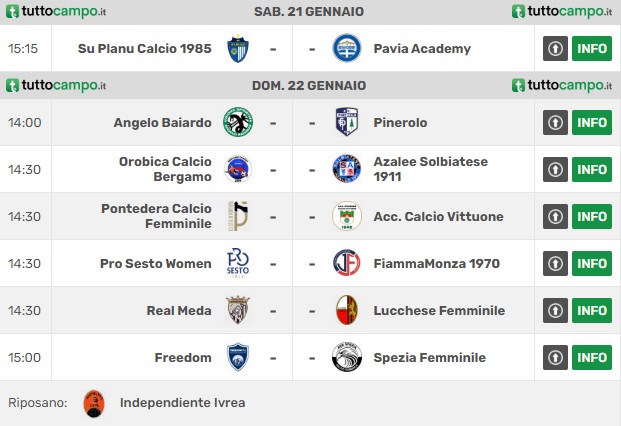Click the Independiente Ivrea orange badge
The image size is (621, 426).
(x=94, y=403)
